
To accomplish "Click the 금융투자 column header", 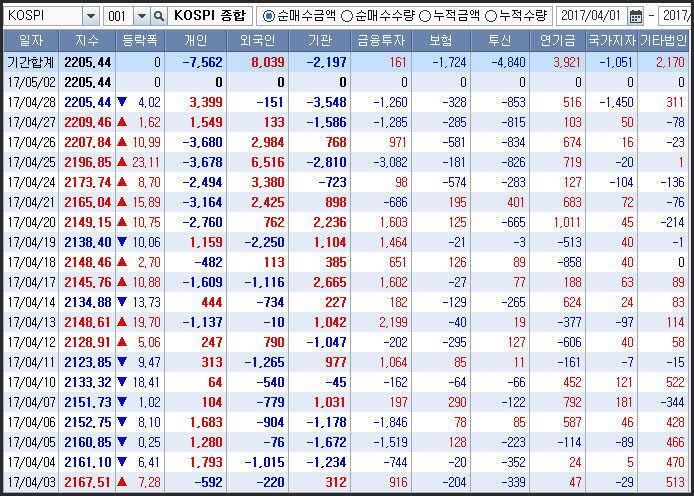I will coord(381,41).
